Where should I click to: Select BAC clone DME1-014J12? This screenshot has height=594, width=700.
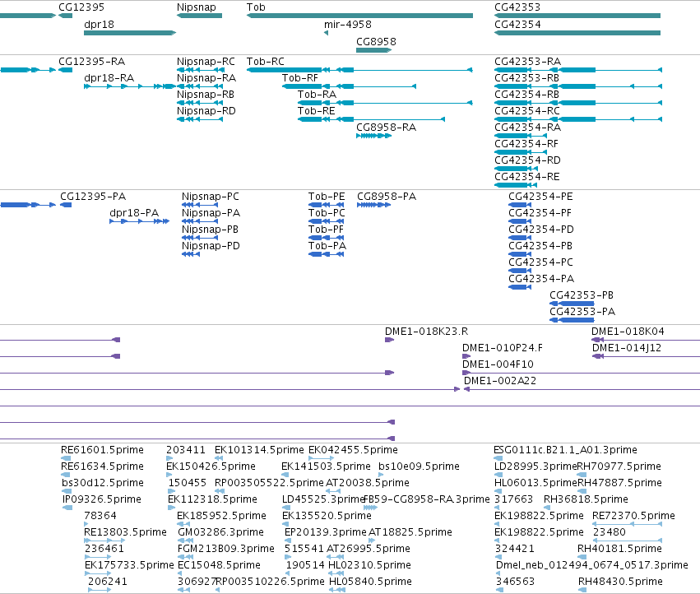pos(627,348)
